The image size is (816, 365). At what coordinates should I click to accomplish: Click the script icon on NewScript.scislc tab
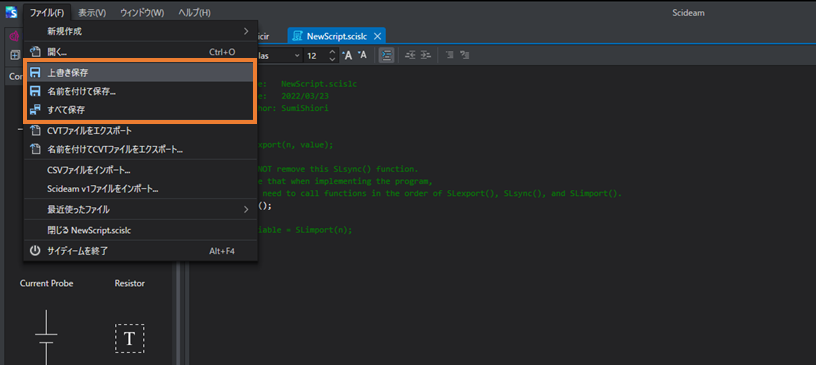[298, 36]
